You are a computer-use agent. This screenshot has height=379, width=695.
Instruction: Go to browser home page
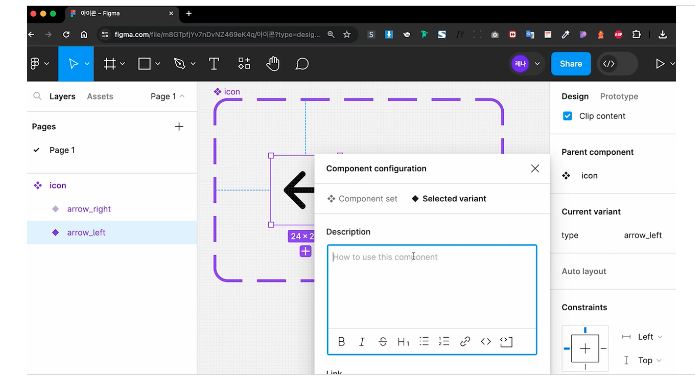(84, 35)
